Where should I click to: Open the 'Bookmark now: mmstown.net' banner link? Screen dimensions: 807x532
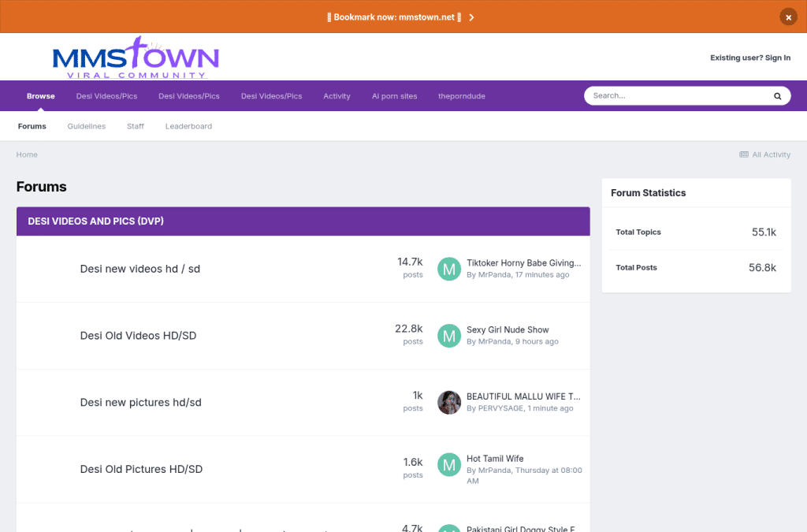tap(394, 17)
